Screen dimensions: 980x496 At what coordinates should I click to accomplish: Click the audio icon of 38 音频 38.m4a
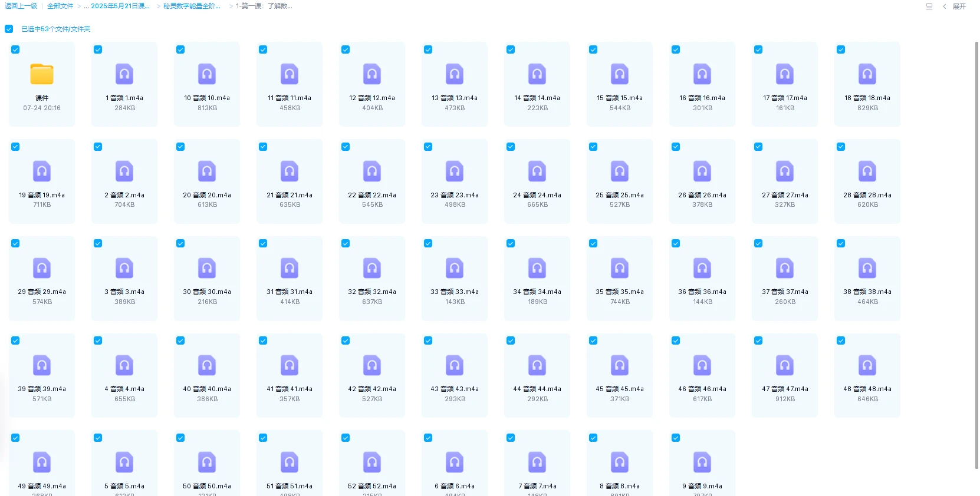point(867,268)
